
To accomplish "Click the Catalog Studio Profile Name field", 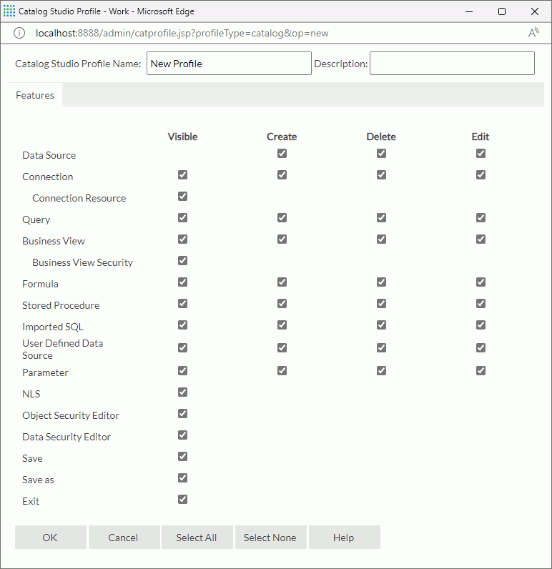I will (229, 63).
